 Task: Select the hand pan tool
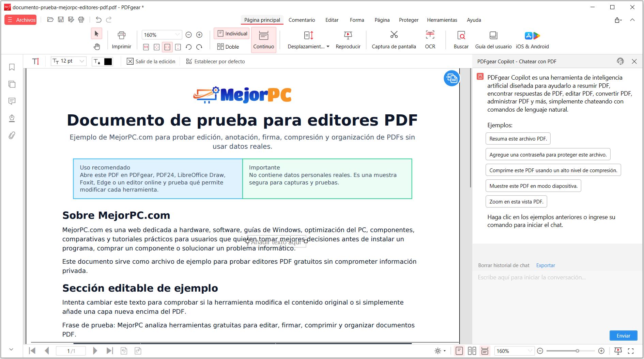pos(97,47)
